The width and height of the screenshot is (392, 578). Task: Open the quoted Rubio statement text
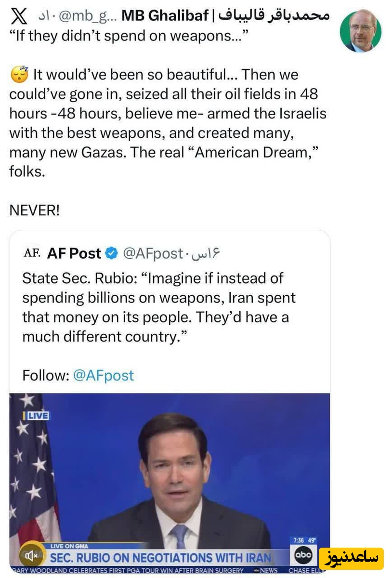pos(159,307)
